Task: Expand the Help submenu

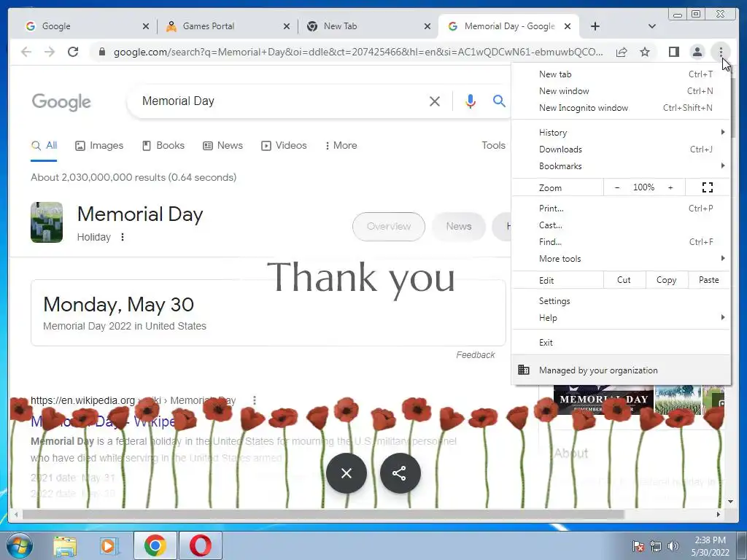Action: coord(620,318)
